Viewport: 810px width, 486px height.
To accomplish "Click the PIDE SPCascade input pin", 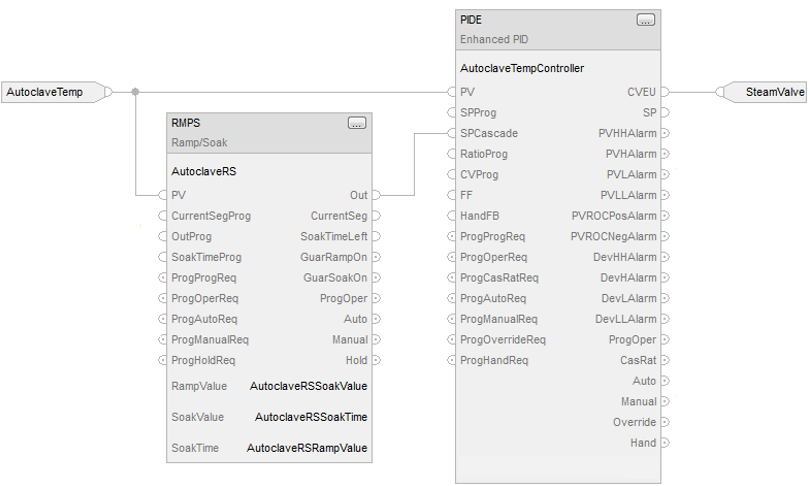I will point(452,133).
